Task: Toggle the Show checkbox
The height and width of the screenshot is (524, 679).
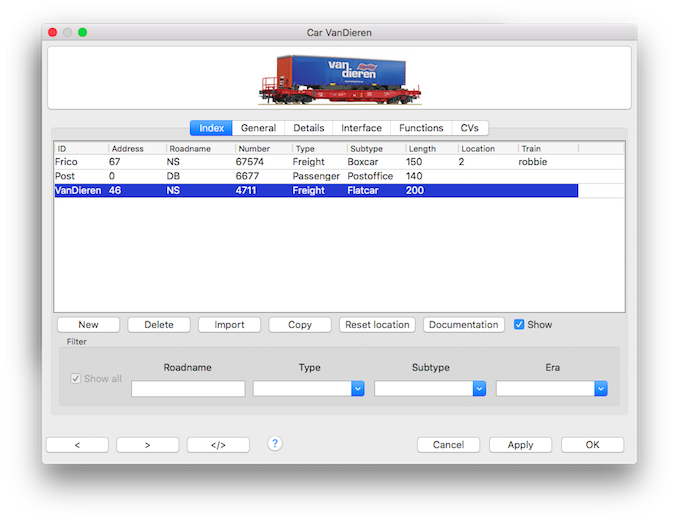Action: pyautogui.click(x=519, y=324)
